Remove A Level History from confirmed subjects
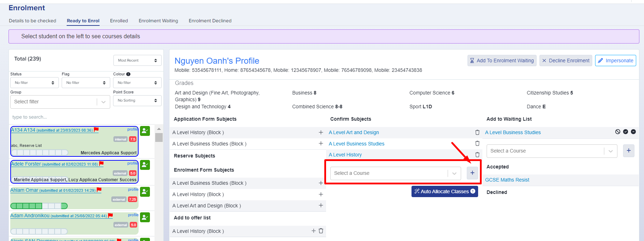This screenshot has height=241, width=644. pos(477,155)
